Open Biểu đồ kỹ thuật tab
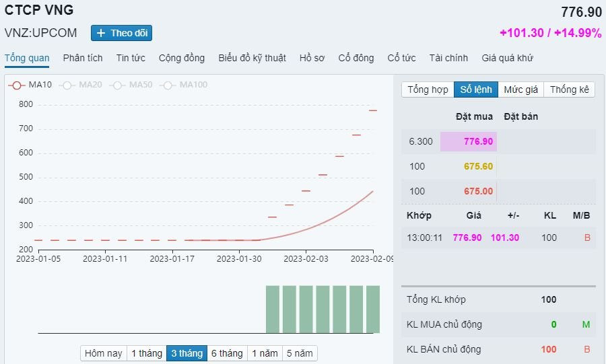The image size is (606, 364). coord(252,59)
